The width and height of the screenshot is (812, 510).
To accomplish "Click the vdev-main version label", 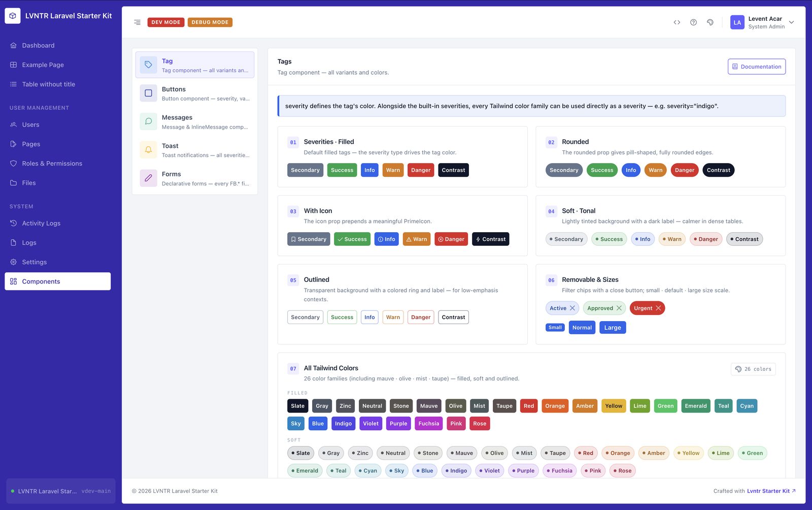I will (96, 491).
